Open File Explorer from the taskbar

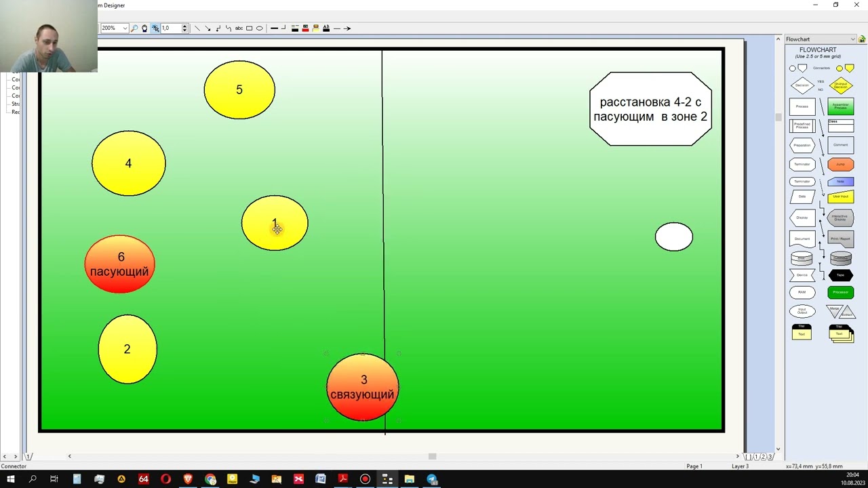pos(410,479)
